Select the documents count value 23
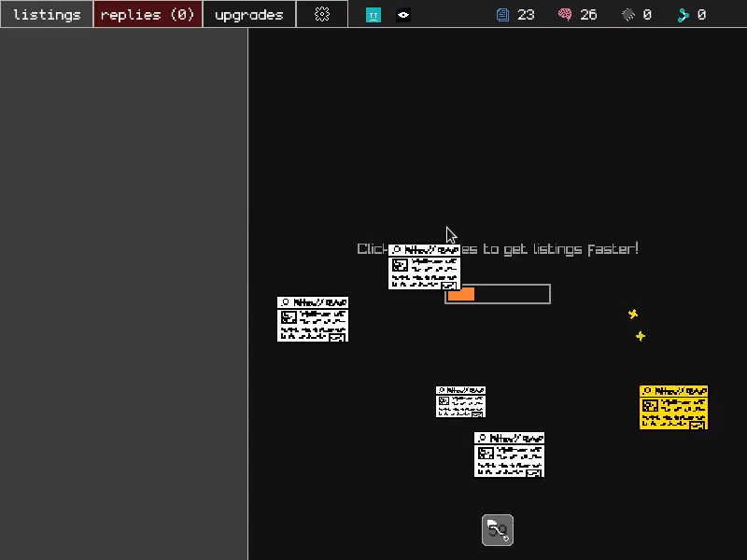 pos(526,15)
